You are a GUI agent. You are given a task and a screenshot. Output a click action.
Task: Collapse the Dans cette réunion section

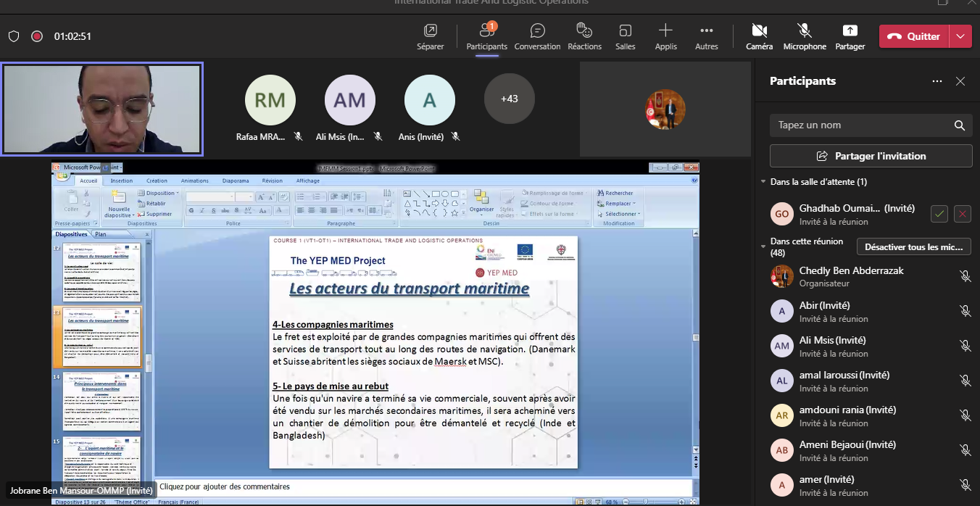point(763,246)
